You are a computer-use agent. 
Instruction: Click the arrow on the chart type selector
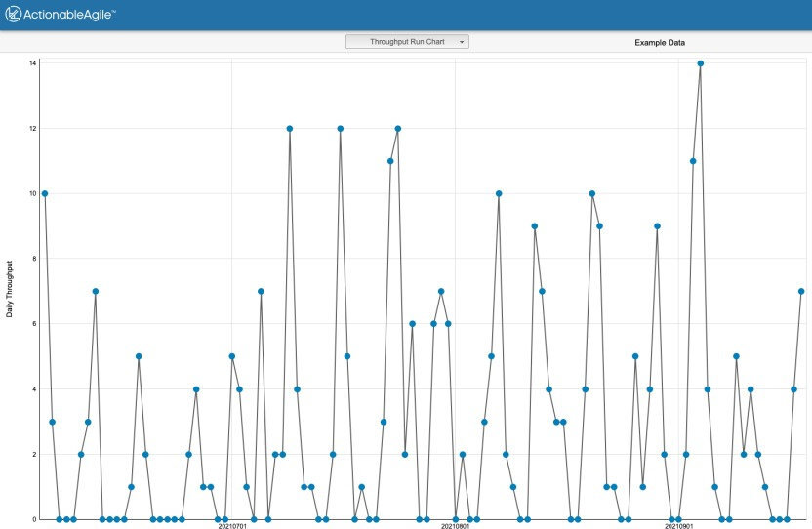(x=462, y=42)
